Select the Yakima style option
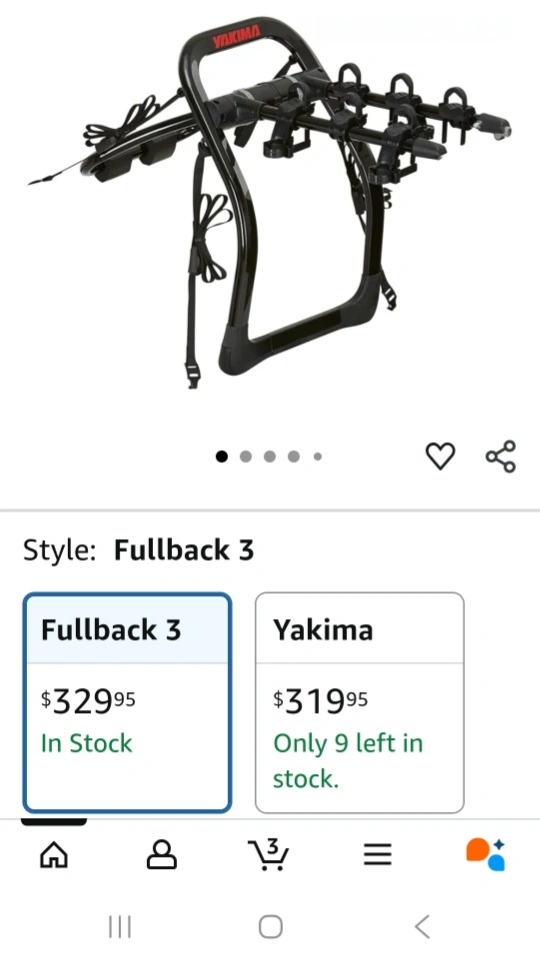 click(360, 702)
